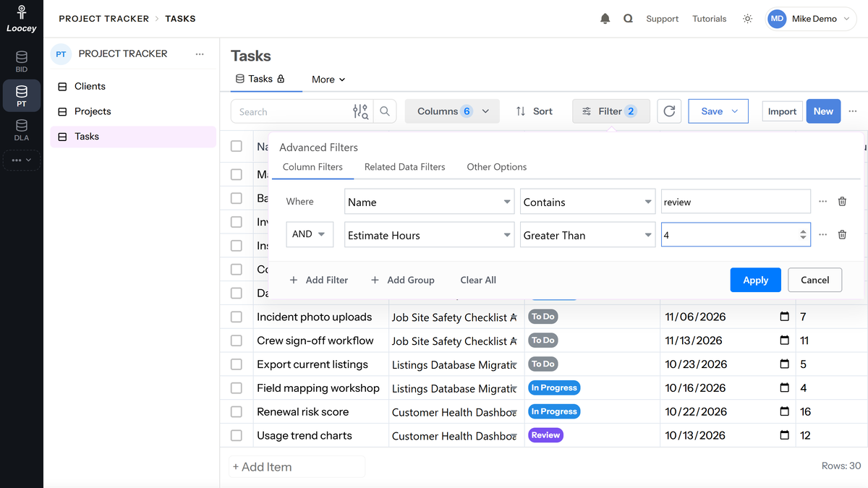Select the Tasks table in the sidebar
Viewport: 868px width, 488px height.
[x=133, y=137]
